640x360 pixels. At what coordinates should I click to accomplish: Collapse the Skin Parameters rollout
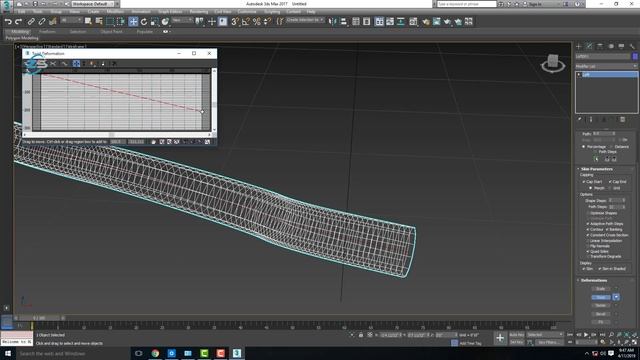pyautogui.click(x=596, y=169)
